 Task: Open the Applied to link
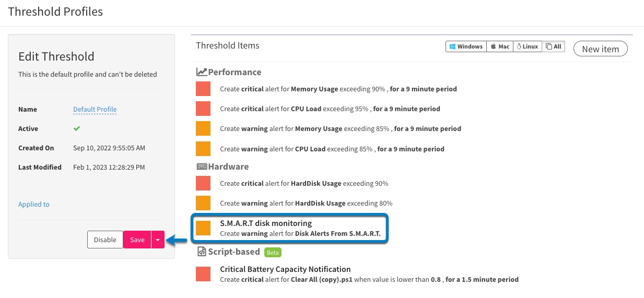pyautogui.click(x=34, y=204)
